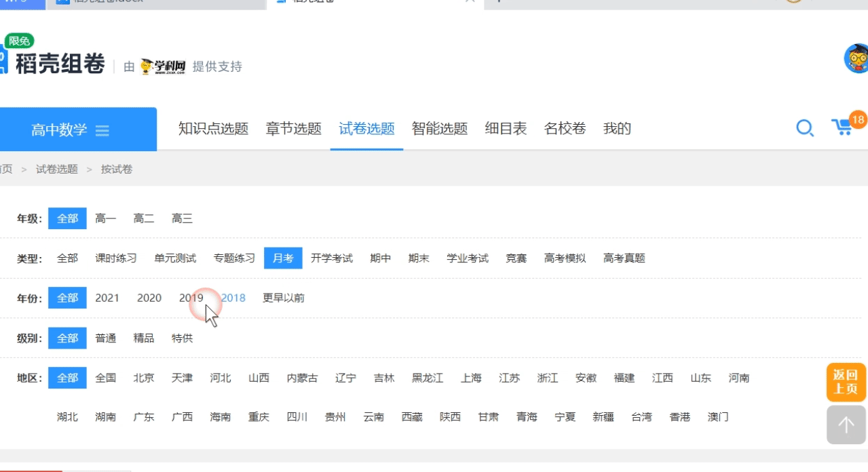This screenshot has width=868, height=472.
Task: Click the 按试卷 breadcrumb
Action: tap(117, 169)
